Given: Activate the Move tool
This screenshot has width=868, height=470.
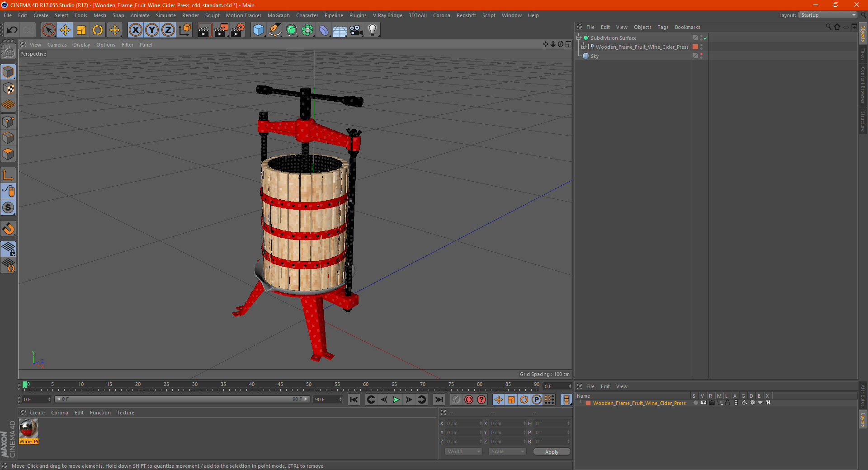Looking at the screenshot, I should (65, 30).
